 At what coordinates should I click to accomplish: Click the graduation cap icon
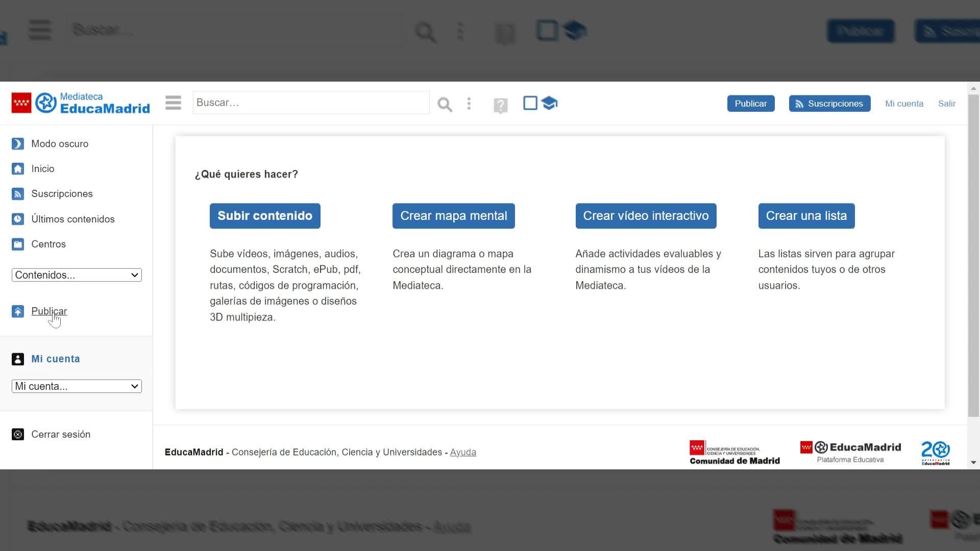pyautogui.click(x=549, y=103)
